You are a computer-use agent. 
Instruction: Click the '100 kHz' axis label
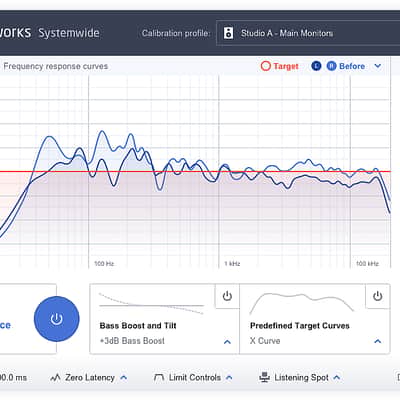[x=367, y=264]
